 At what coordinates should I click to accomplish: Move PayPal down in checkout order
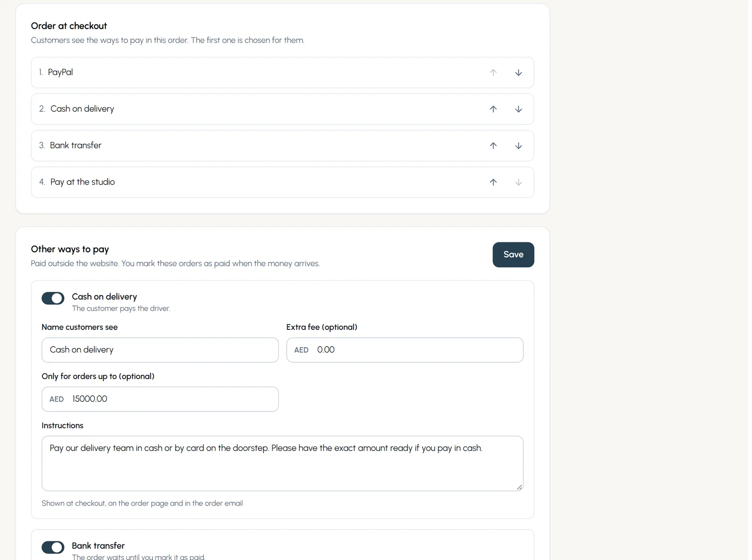tap(518, 72)
